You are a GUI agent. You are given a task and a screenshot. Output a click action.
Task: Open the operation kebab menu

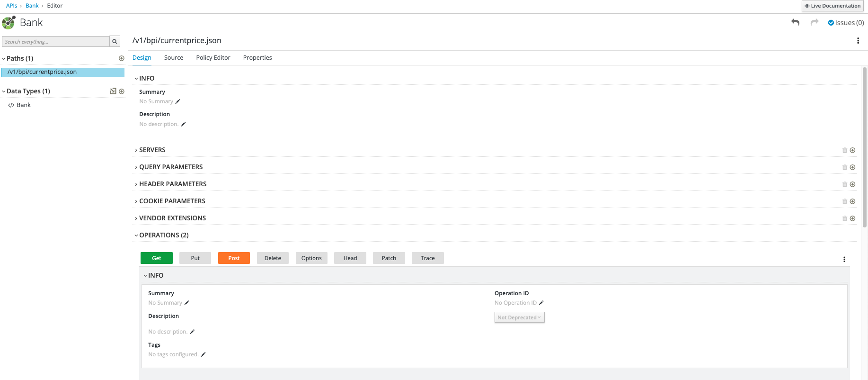(844, 259)
